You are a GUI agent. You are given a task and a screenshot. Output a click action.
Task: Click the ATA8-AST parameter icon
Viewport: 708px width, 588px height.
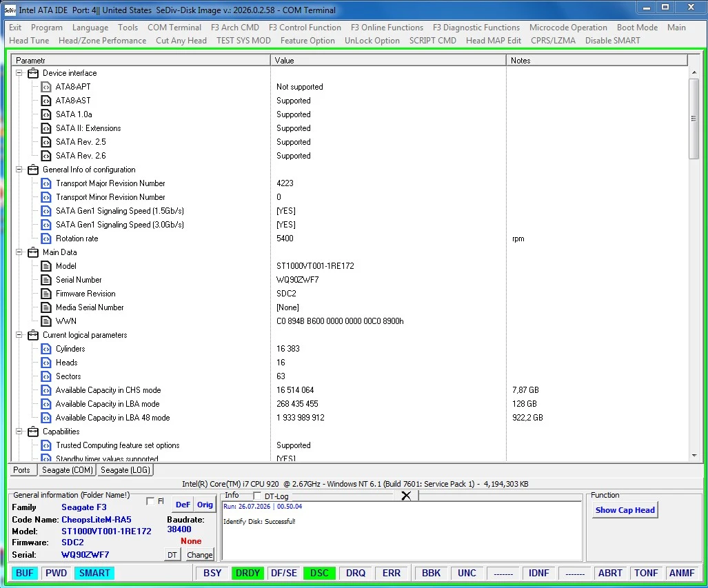pos(46,100)
